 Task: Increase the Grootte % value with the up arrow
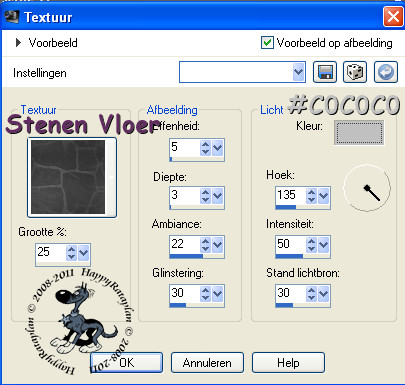coord(71,249)
